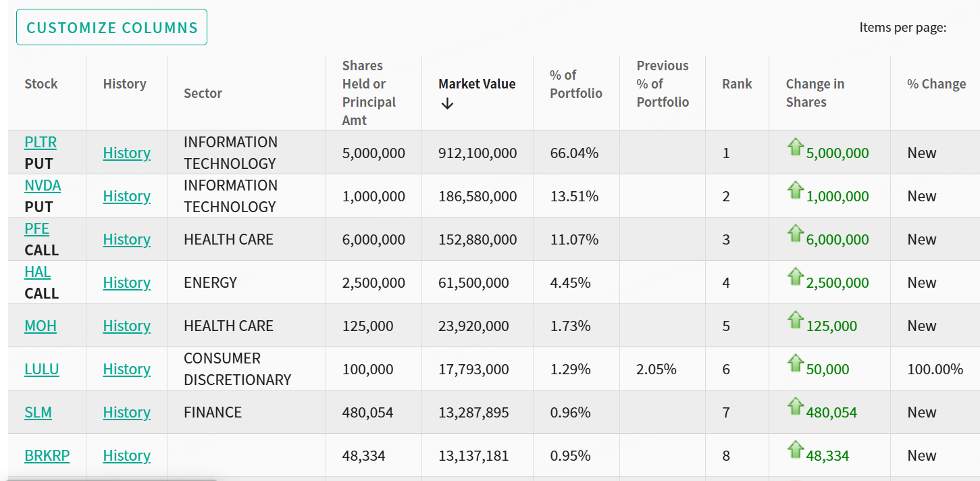Open the BRKRP stock link
The image size is (980, 481).
[x=47, y=455]
